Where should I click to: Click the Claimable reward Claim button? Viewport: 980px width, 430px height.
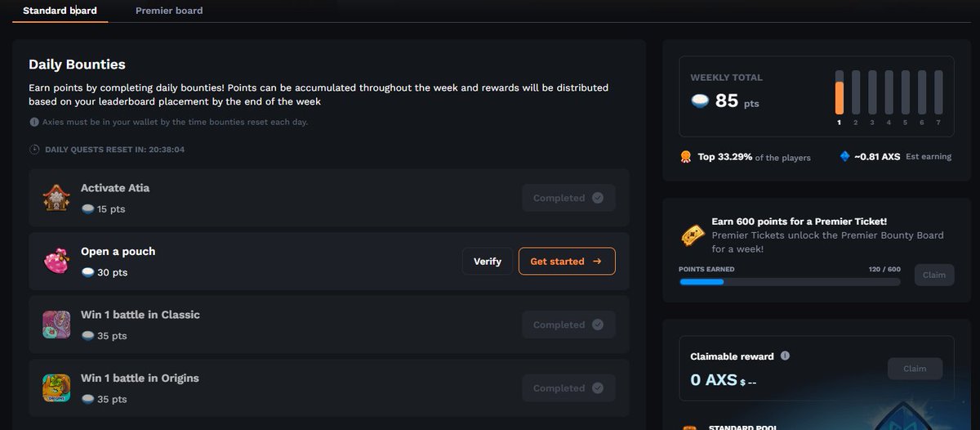click(915, 369)
